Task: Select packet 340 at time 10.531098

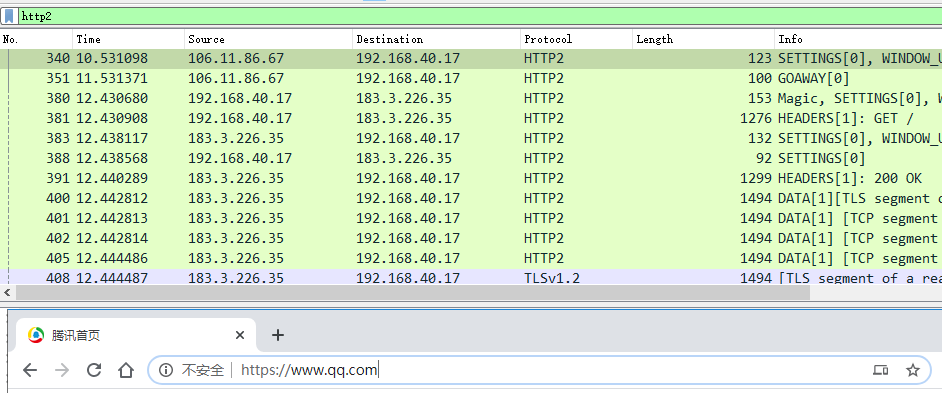Action: [471, 58]
